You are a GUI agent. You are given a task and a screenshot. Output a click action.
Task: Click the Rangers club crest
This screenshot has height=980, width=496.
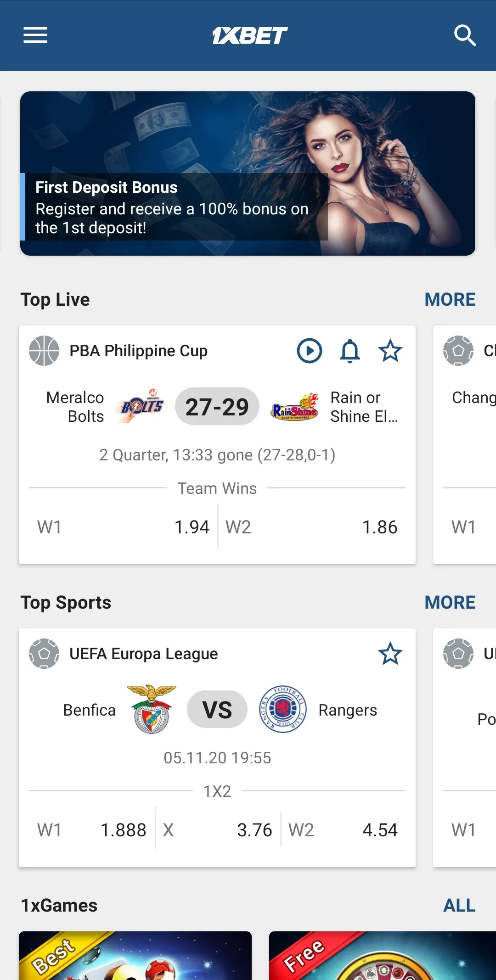pyautogui.click(x=283, y=710)
